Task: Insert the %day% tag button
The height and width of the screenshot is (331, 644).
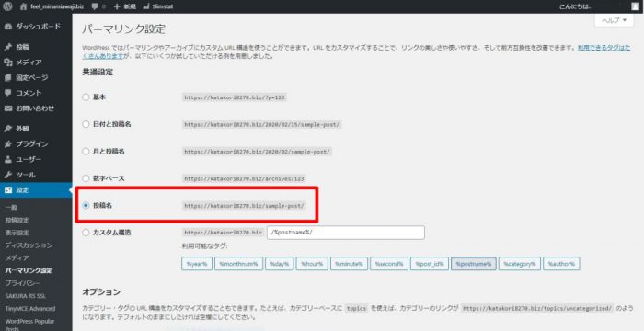Action: point(280,264)
